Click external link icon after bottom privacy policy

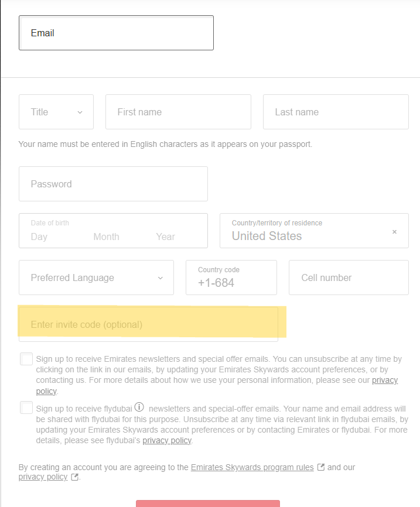pyautogui.click(x=74, y=477)
